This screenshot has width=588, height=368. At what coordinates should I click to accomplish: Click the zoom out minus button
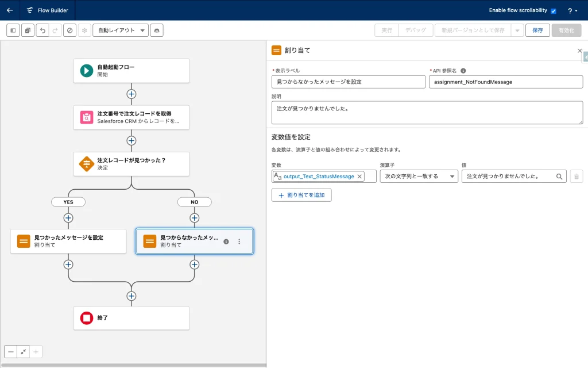click(x=11, y=351)
